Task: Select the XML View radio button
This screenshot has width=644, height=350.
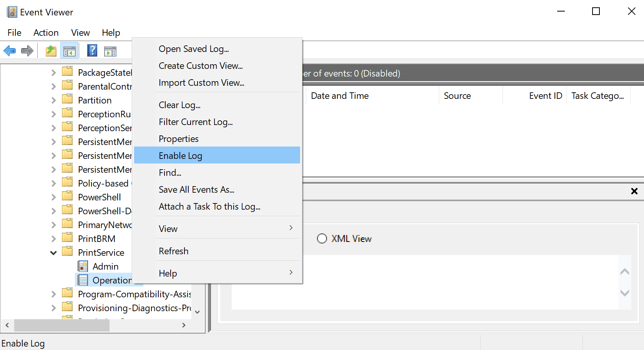Action: coord(322,239)
